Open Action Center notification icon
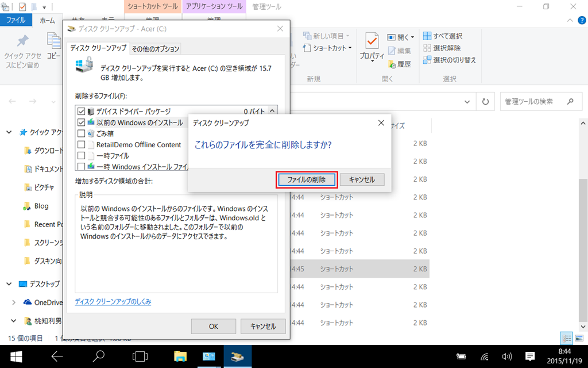 point(530,356)
